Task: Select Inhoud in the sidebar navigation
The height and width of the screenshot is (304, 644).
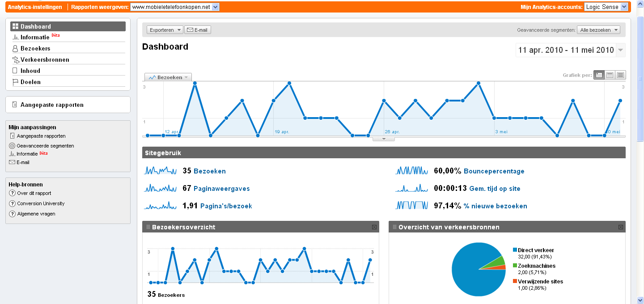Action: tap(68, 71)
